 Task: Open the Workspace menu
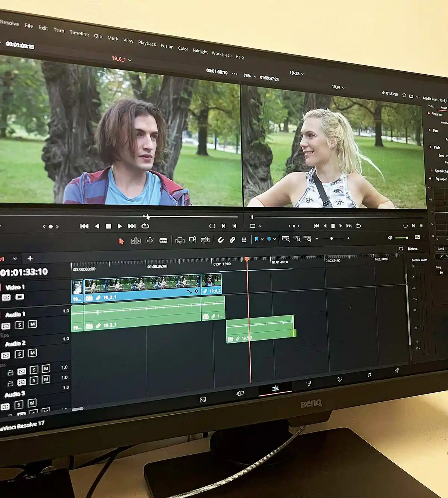point(222,54)
